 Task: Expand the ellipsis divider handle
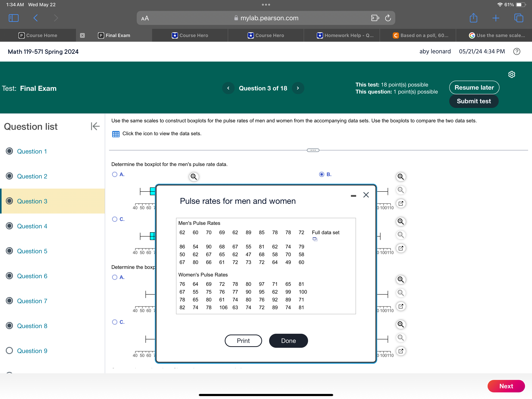(x=313, y=150)
